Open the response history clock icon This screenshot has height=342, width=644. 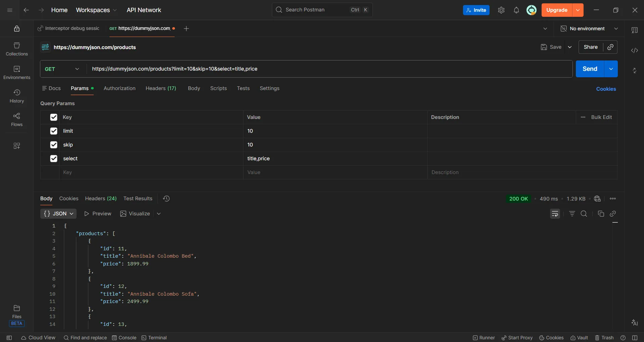tap(166, 199)
